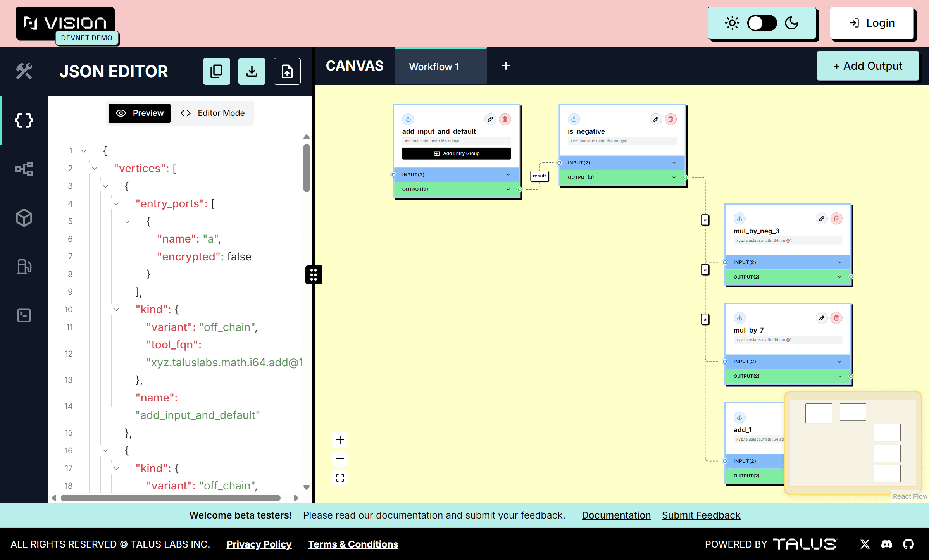Expand INPUT(2) on mul_by_7 node
This screenshot has width=929, height=560.
pyautogui.click(x=788, y=362)
